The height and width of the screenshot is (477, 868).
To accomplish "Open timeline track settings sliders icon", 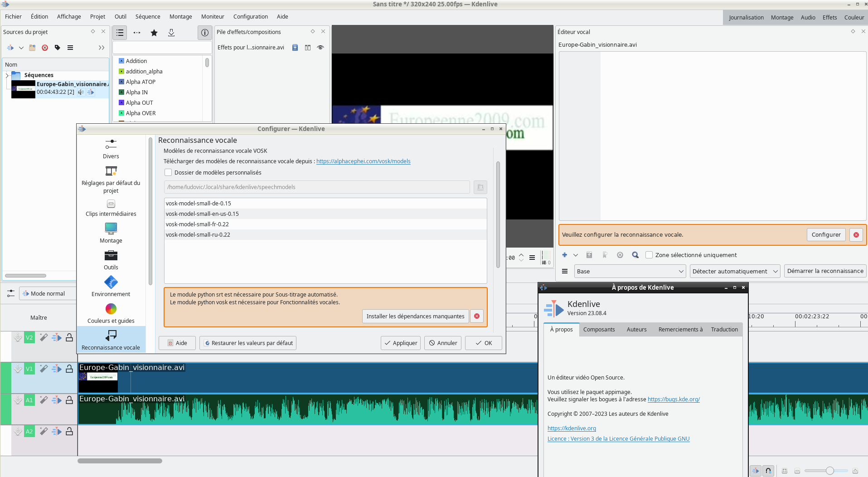I will [x=11, y=294].
